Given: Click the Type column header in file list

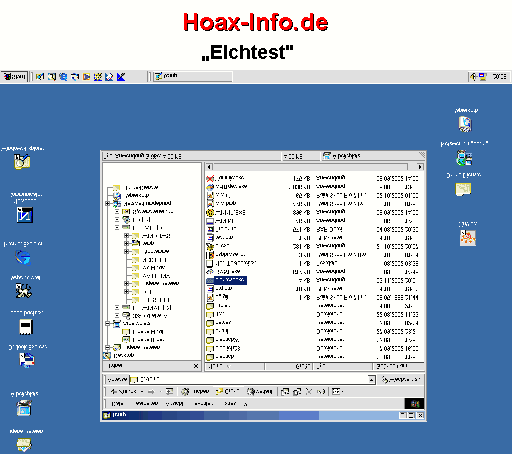Looking at the screenshot, I should pyautogui.click(x=342, y=366).
